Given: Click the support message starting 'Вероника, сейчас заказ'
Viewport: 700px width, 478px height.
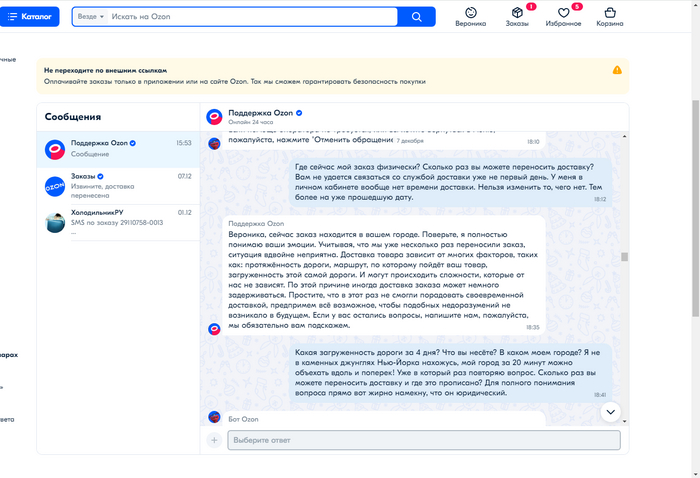Looking at the screenshot, I should [x=384, y=275].
